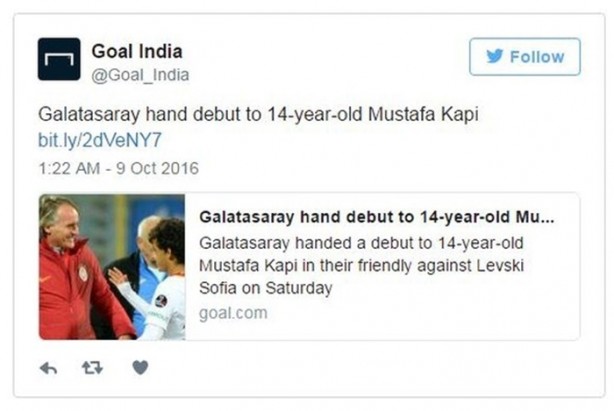Click the goal.com source domain
The height and width of the screenshot is (411, 614).
(x=233, y=312)
